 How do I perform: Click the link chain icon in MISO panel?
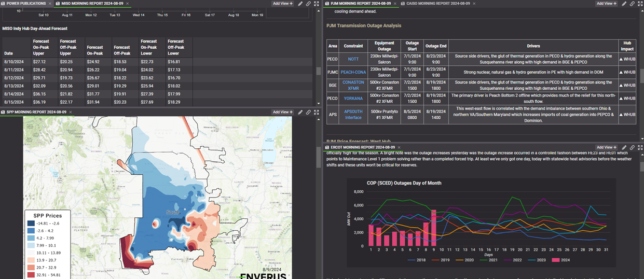tap(308, 4)
